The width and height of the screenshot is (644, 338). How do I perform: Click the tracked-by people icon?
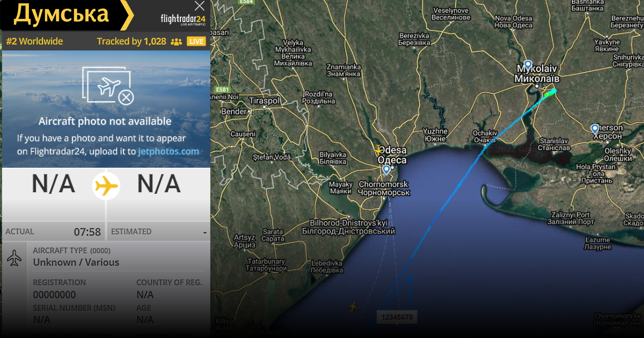(176, 41)
